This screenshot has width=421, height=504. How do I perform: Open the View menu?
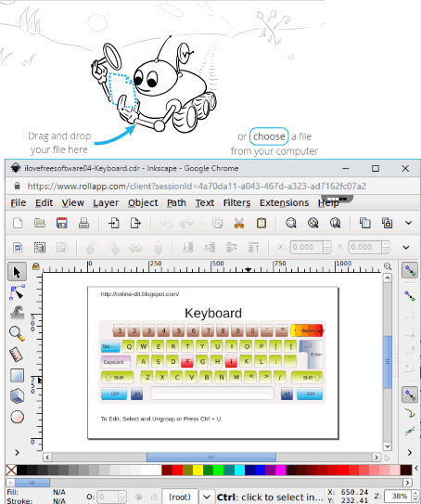[73, 203]
